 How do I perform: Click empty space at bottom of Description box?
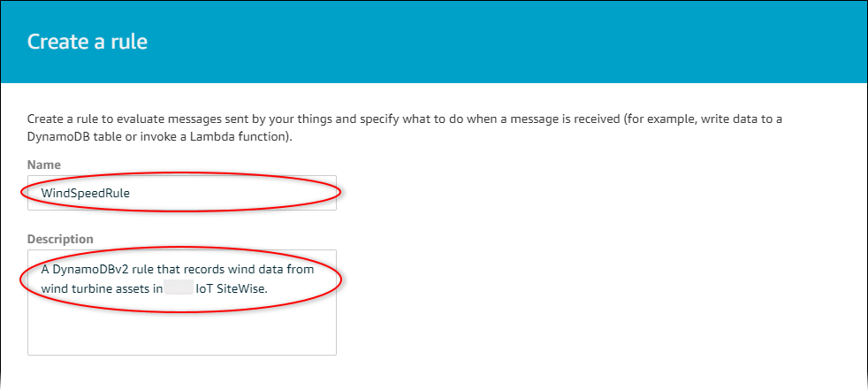[181, 332]
